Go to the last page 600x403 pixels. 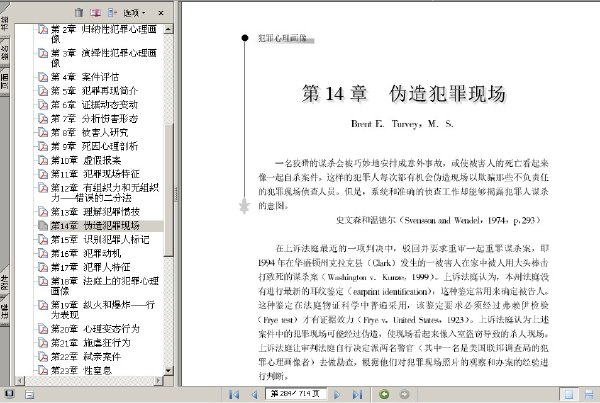357,394
